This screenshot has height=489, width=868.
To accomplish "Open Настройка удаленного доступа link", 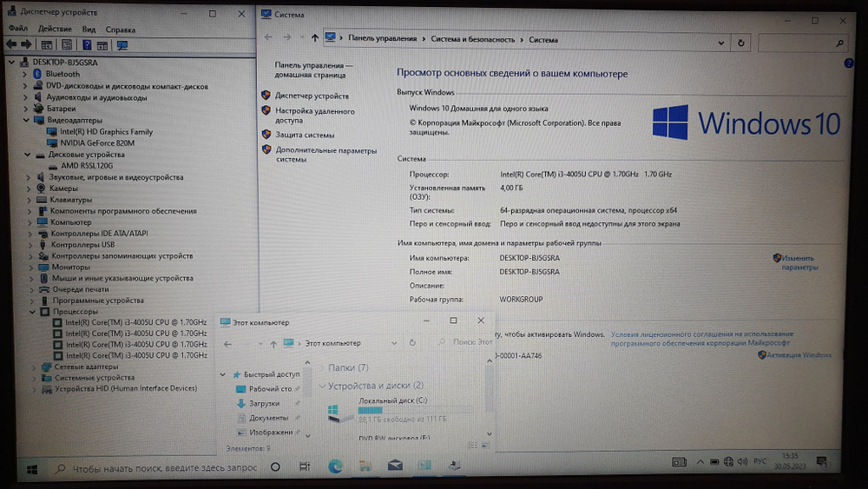I will [x=314, y=116].
